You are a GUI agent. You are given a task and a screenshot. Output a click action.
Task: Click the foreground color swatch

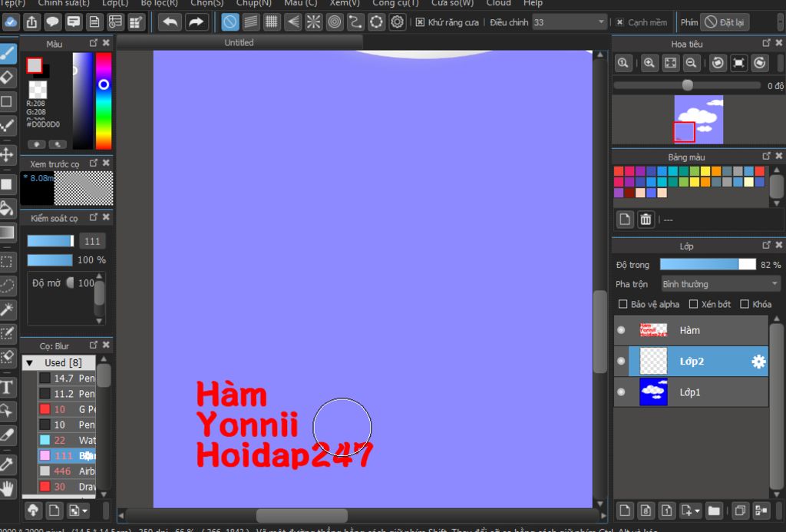[34, 65]
